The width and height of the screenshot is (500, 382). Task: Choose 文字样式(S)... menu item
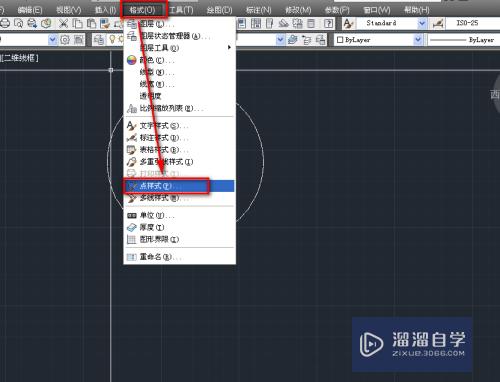click(180, 126)
